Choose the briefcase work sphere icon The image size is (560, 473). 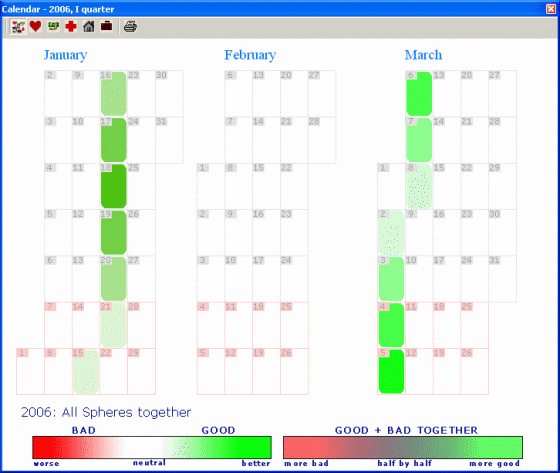(x=106, y=26)
